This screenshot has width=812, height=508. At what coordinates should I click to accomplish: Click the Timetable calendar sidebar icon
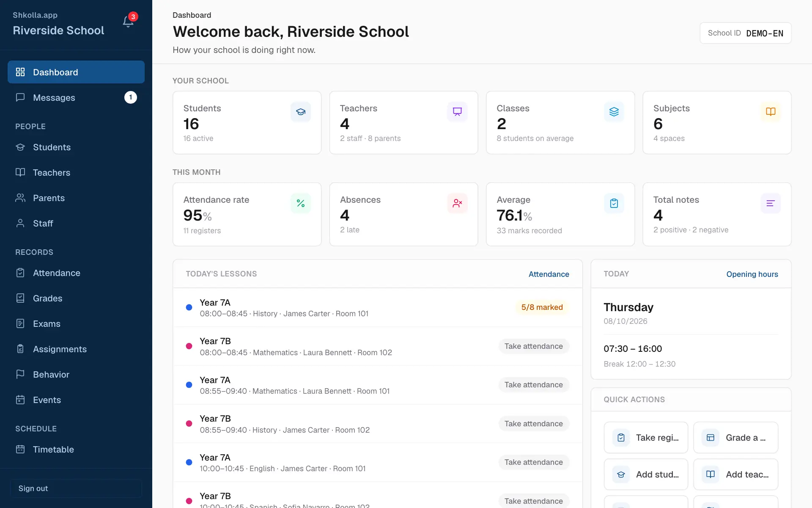[20, 449]
